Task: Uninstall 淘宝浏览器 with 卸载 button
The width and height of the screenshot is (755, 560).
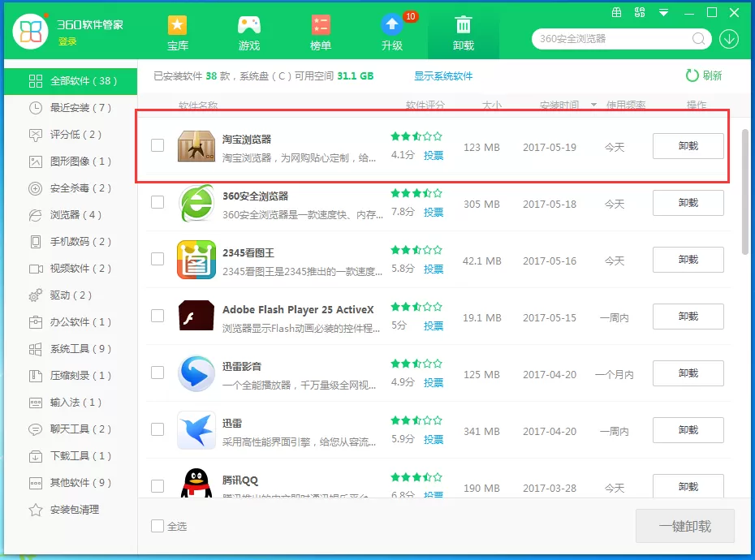Action: (688, 146)
